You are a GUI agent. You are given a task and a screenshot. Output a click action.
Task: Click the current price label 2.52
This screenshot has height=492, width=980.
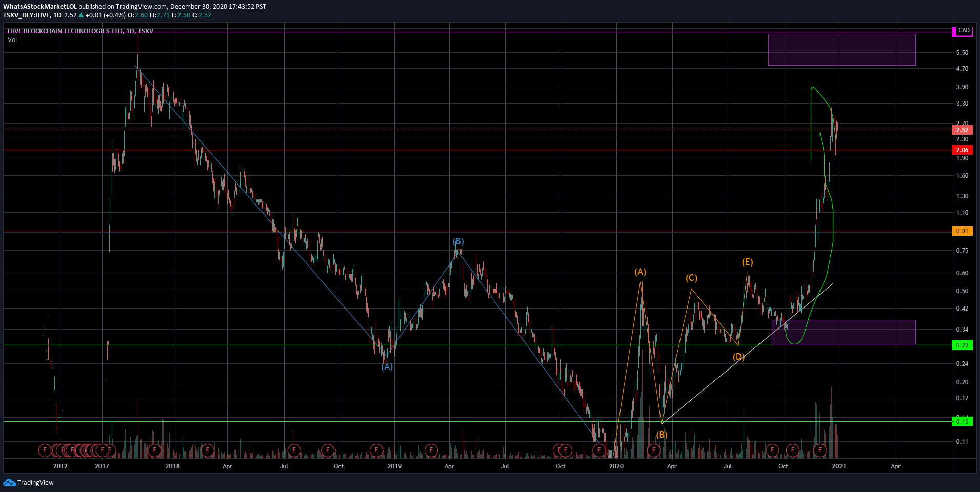click(x=962, y=130)
